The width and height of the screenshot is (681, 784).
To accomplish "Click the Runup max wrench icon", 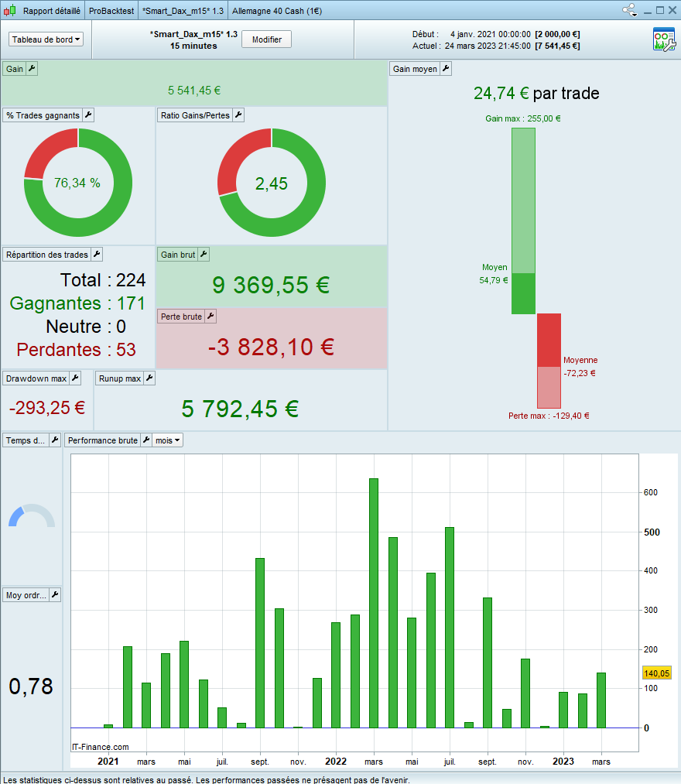I will 149,378.
